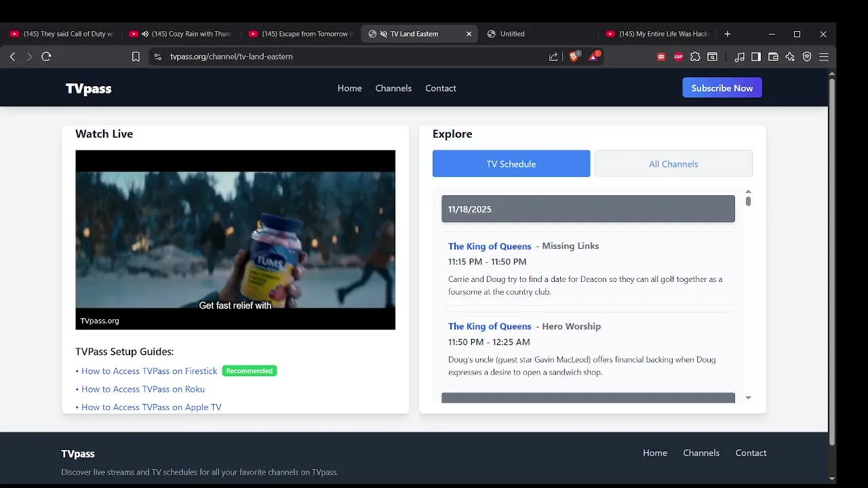
Task: Close the TV Land Eastern tab
Action: [x=469, y=34]
